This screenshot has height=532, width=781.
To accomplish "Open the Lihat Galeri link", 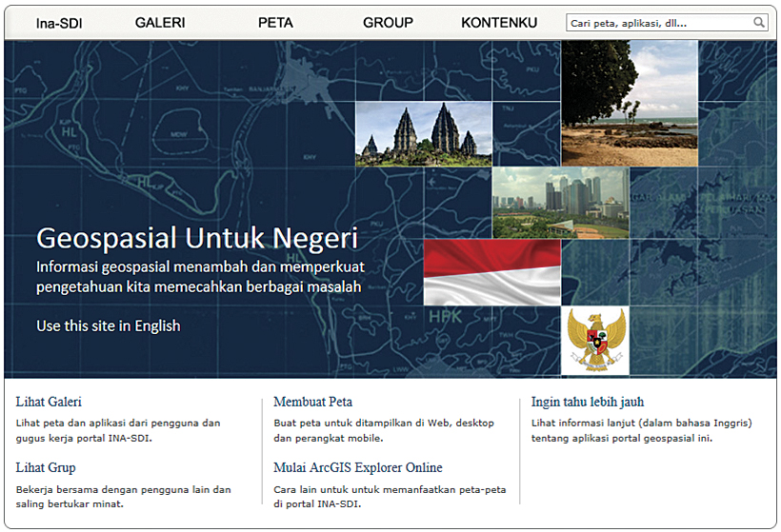I will [x=49, y=402].
